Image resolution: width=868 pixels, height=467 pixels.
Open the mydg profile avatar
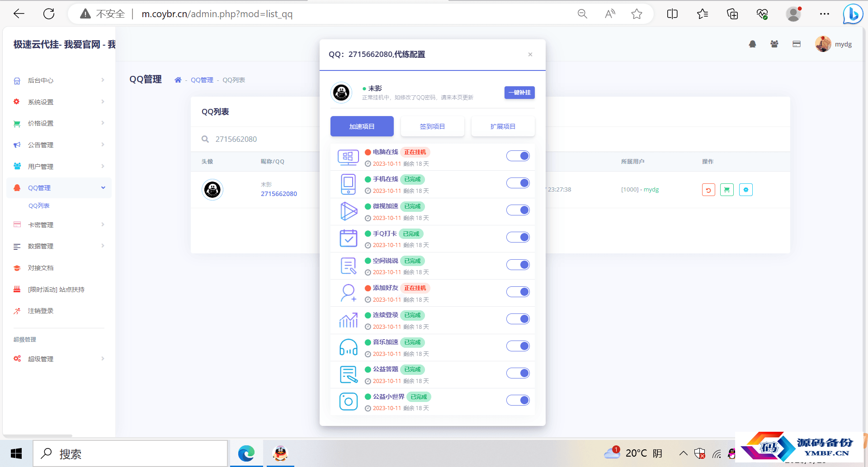(x=823, y=44)
